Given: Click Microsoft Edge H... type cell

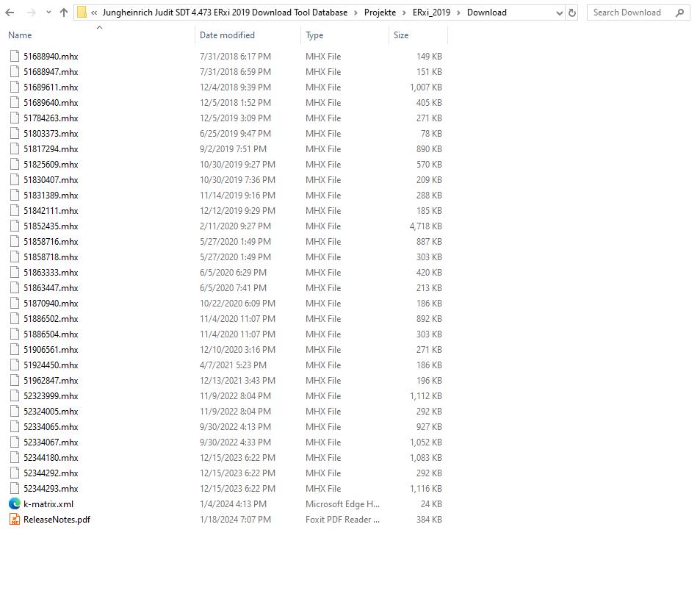Looking at the screenshot, I should (342, 504).
